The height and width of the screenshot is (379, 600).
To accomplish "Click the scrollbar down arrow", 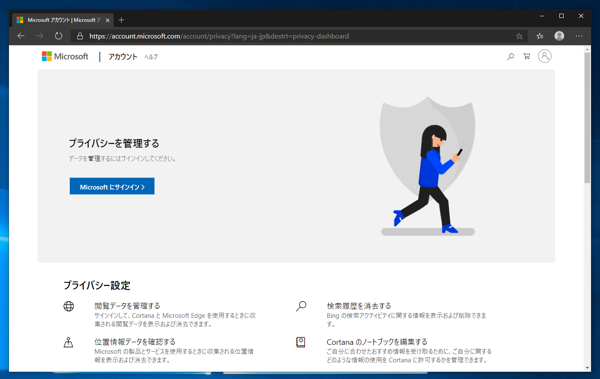I will pyautogui.click(x=587, y=368).
